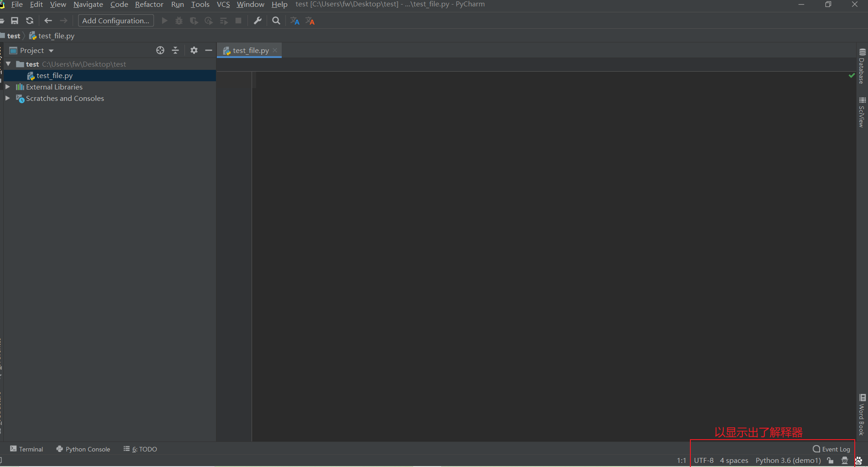Open Project panel gear options
The image size is (868, 467).
tap(194, 51)
